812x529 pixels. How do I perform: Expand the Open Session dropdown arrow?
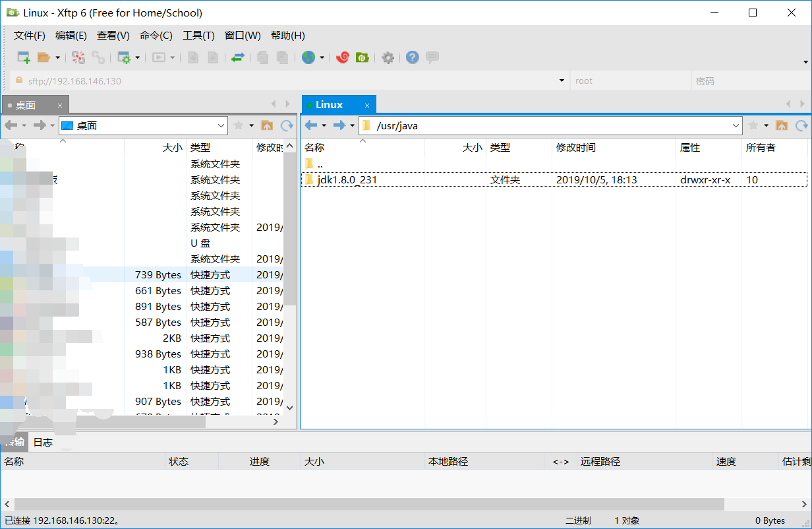57,57
